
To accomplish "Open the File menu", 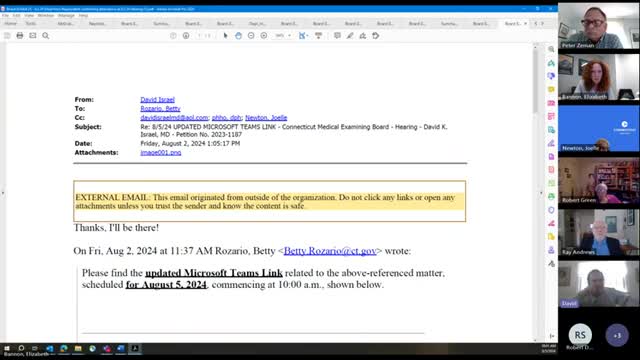I will coord(5,16).
